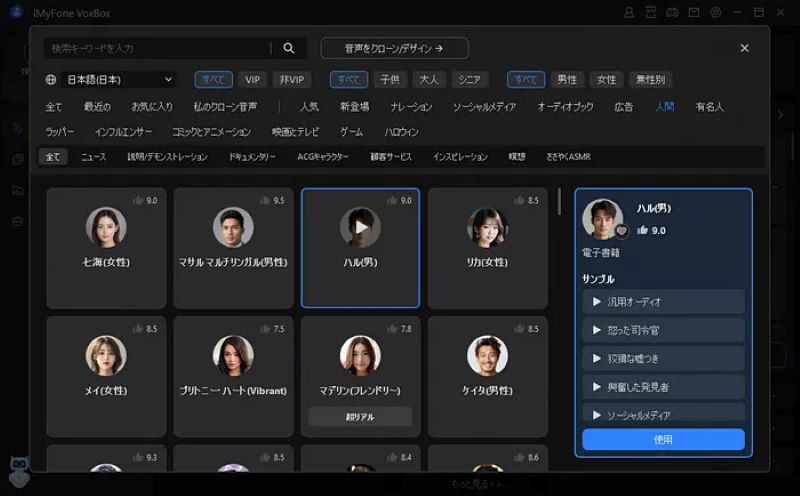Select the ブリトニー ハート(Vibrant) voice card

[x=233, y=377]
